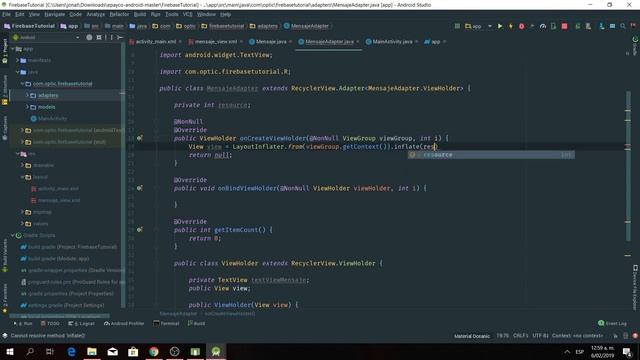Image resolution: width=640 pixels, height=360 pixels.
Task: Open the TODO tool window
Action: click(x=50, y=323)
